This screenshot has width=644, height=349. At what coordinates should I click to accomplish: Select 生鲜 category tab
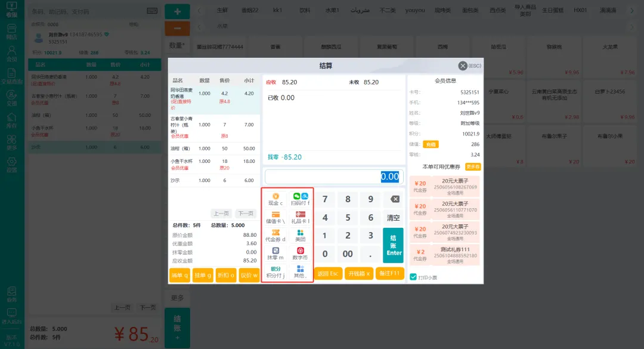222,10
